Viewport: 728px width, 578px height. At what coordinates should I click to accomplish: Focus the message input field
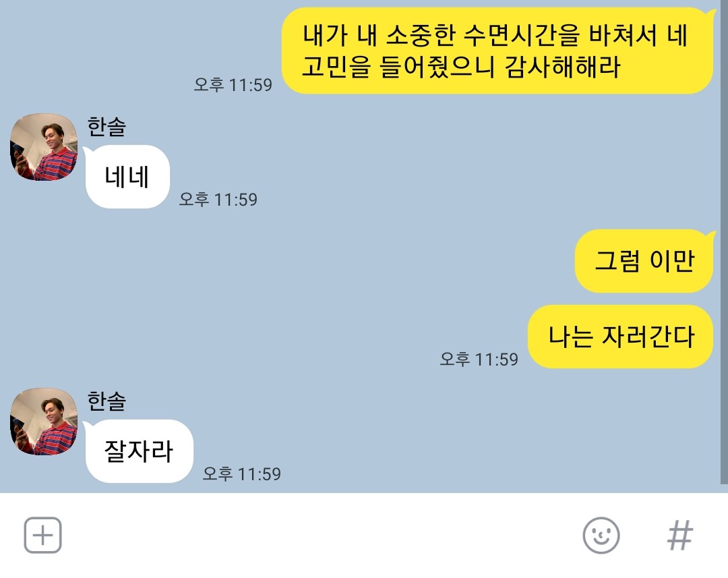click(320, 536)
